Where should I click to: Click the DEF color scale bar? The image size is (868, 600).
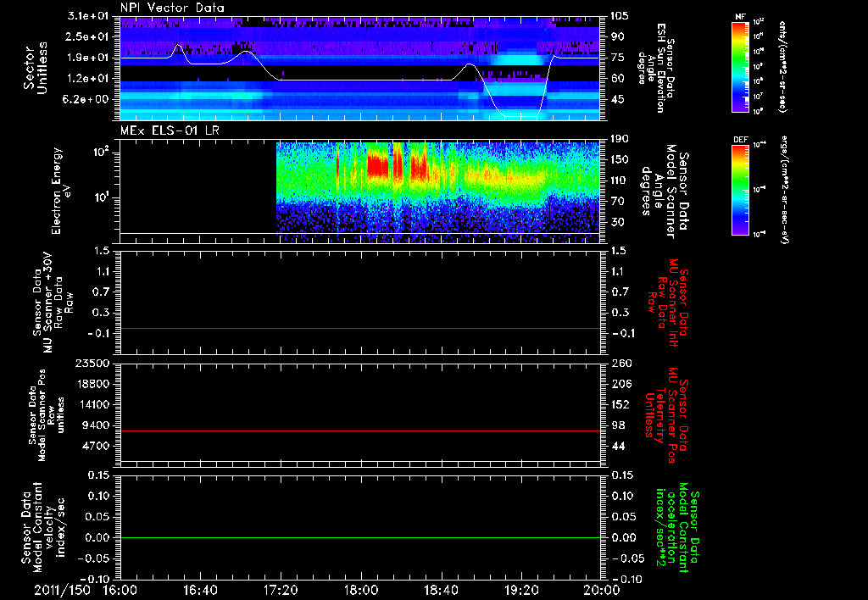740,190
